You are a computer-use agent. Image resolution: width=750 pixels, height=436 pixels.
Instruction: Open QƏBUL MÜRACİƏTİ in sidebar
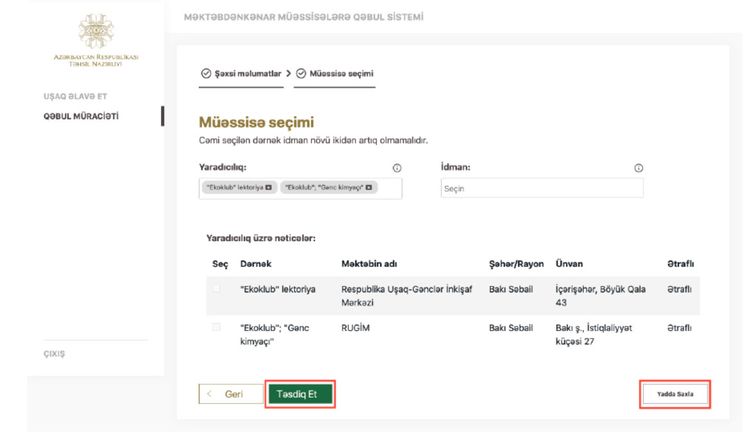point(63,117)
